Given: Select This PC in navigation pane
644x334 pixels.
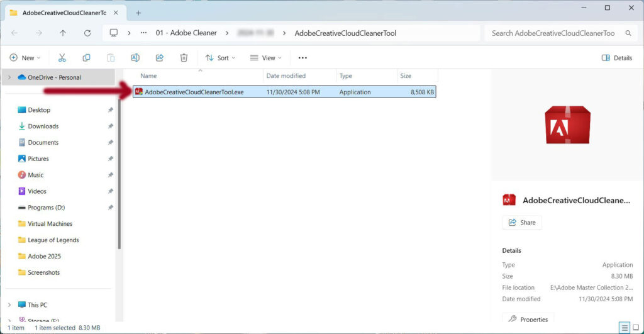Looking at the screenshot, I should (37, 305).
